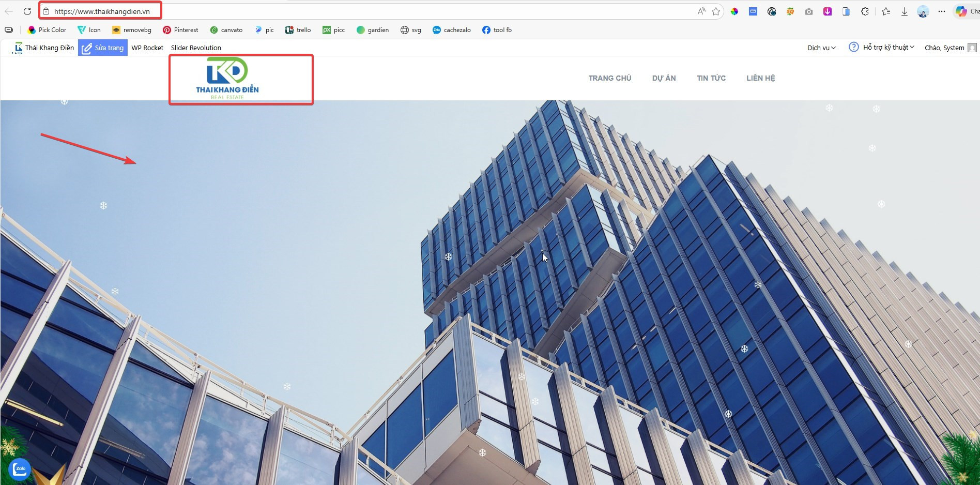Open the Slider Revolution admin menu

click(196, 48)
